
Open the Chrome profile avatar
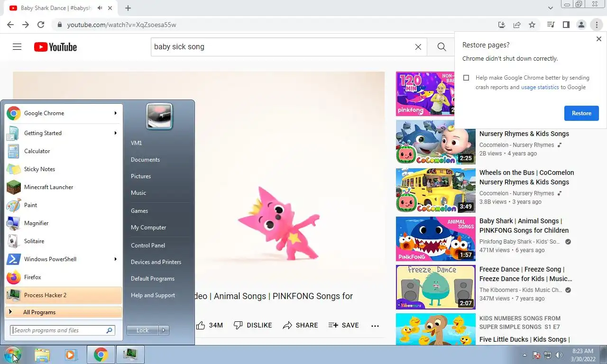(581, 25)
